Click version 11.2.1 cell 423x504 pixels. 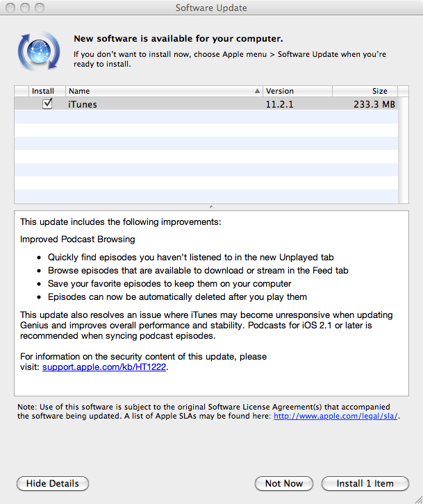tap(279, 104)
